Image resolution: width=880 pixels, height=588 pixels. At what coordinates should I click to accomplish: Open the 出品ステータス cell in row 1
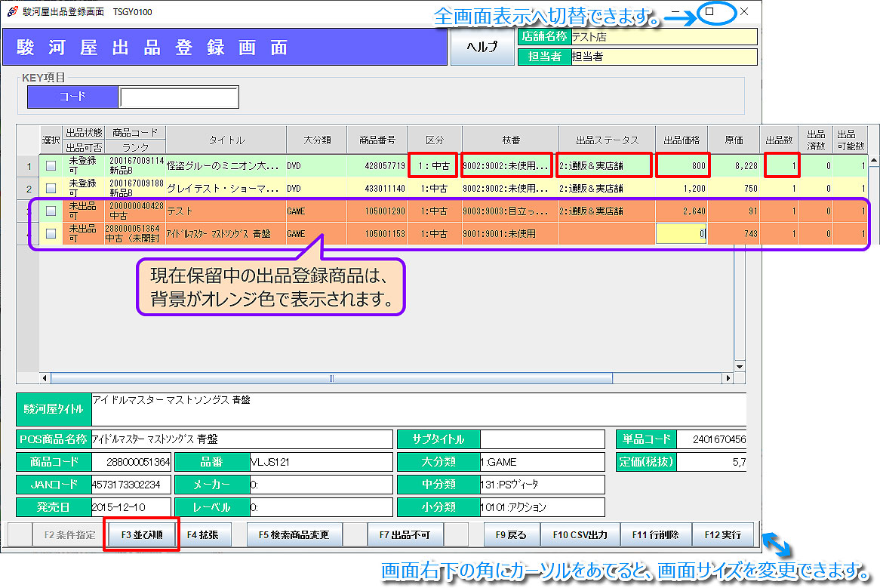pos(606,165)
